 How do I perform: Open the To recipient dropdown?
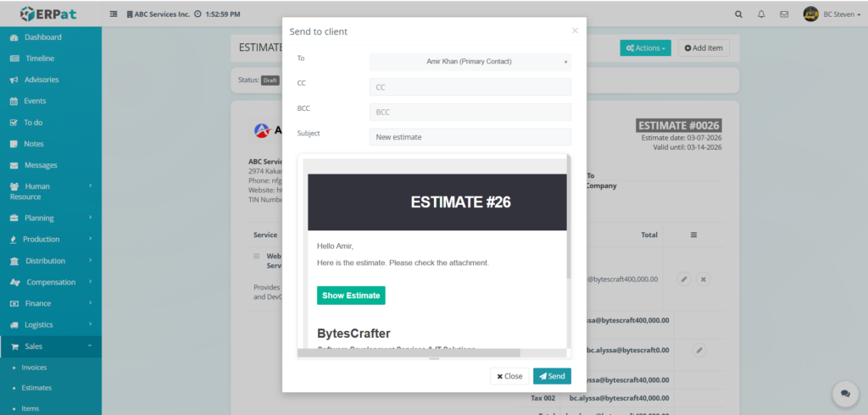tap(470, 62)
